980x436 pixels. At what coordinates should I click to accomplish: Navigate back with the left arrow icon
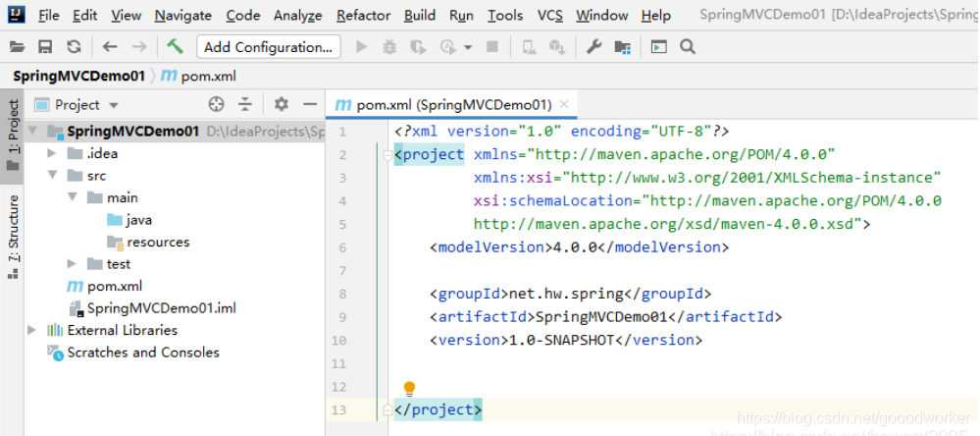click(x=110, y=47)
